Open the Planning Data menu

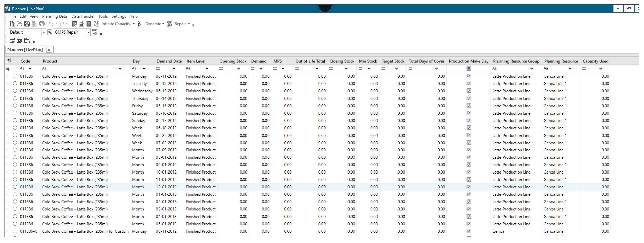55,16
